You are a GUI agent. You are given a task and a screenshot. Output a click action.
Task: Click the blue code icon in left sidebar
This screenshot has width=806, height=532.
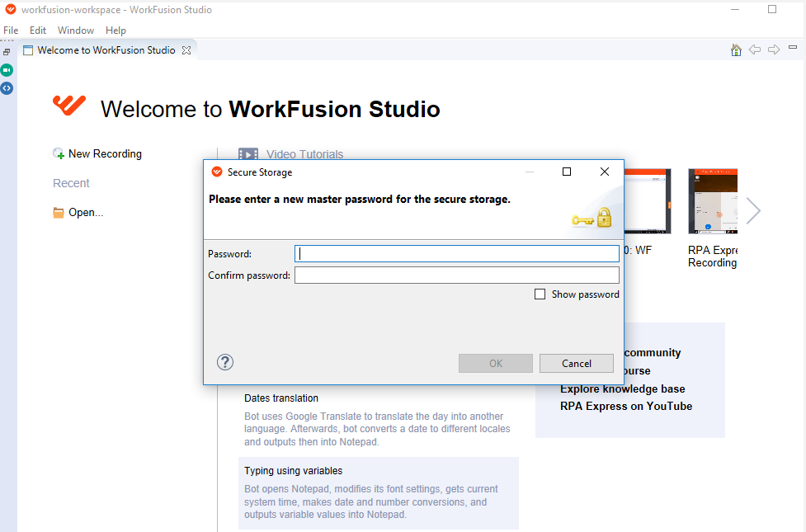pyautogui.click(x=7, y=88)
